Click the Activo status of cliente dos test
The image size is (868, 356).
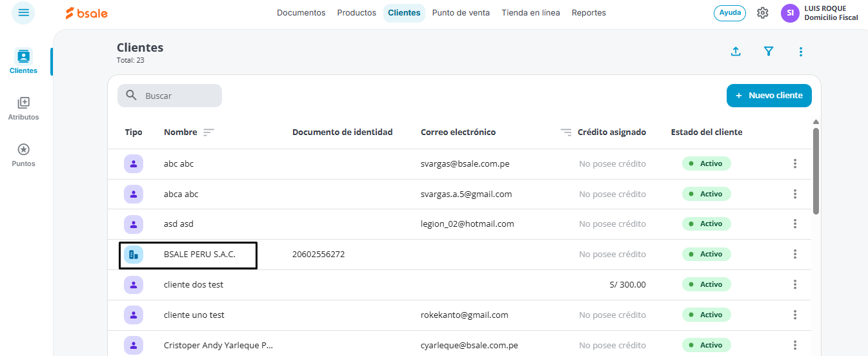tap(707, 284)
